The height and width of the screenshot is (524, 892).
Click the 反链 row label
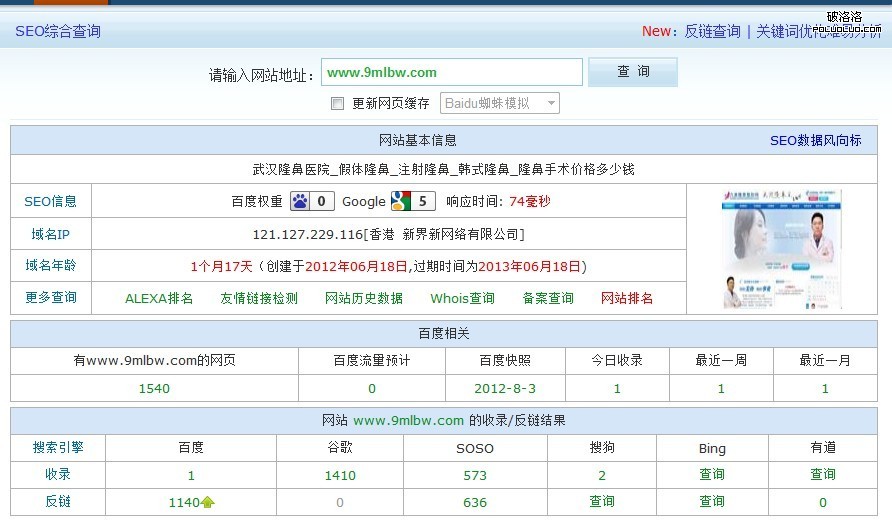pyautogui.click(x=58, y=501)
